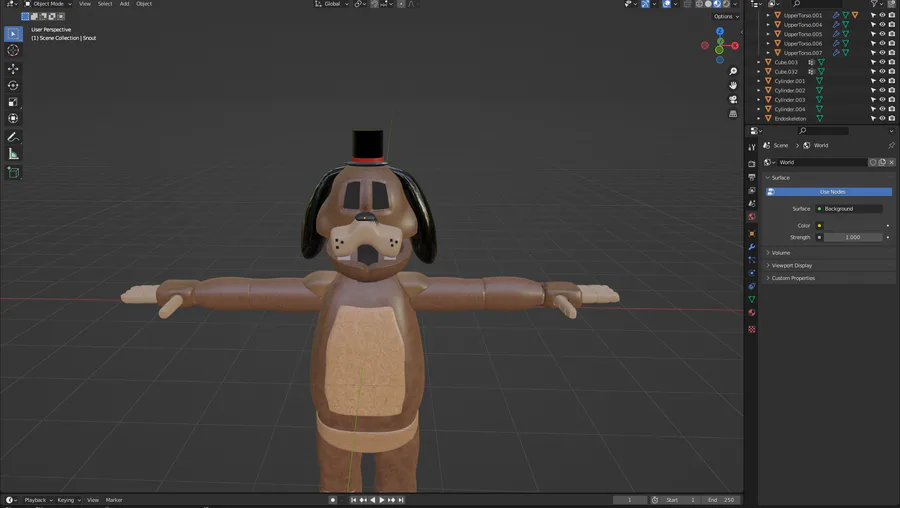
Task: Toggle the snapping magnet icon
Action: tap(374, 4)
